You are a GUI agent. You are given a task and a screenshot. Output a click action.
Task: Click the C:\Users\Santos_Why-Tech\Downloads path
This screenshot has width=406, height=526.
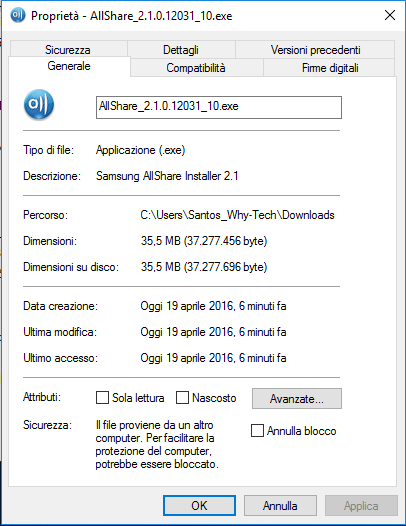237,215
